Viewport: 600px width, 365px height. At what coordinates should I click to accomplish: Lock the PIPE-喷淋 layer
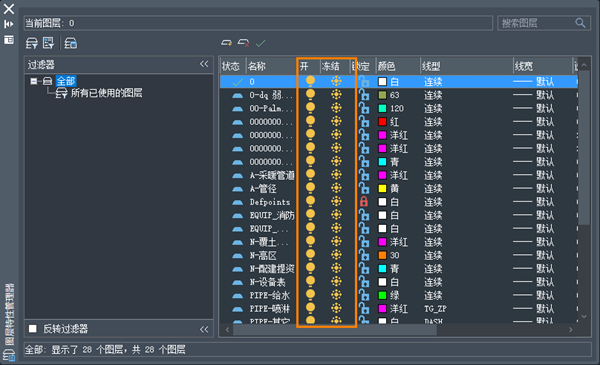pyautogui.click(x=364, y=308)
